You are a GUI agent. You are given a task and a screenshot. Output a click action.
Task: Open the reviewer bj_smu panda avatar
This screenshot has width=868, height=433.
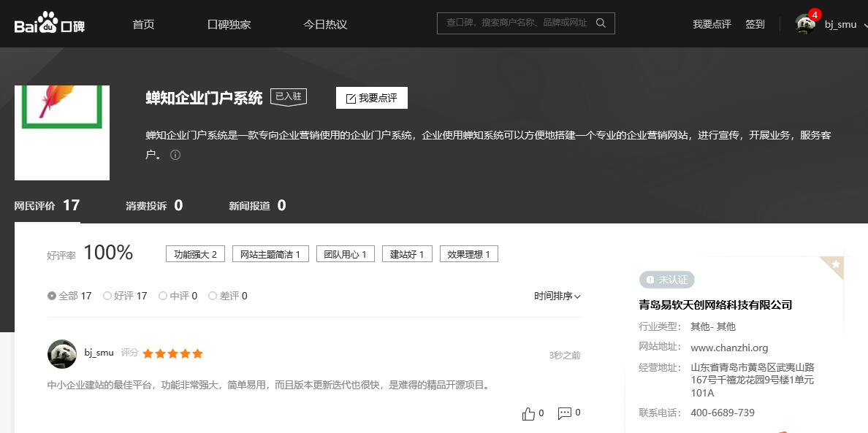coord(62,354)
